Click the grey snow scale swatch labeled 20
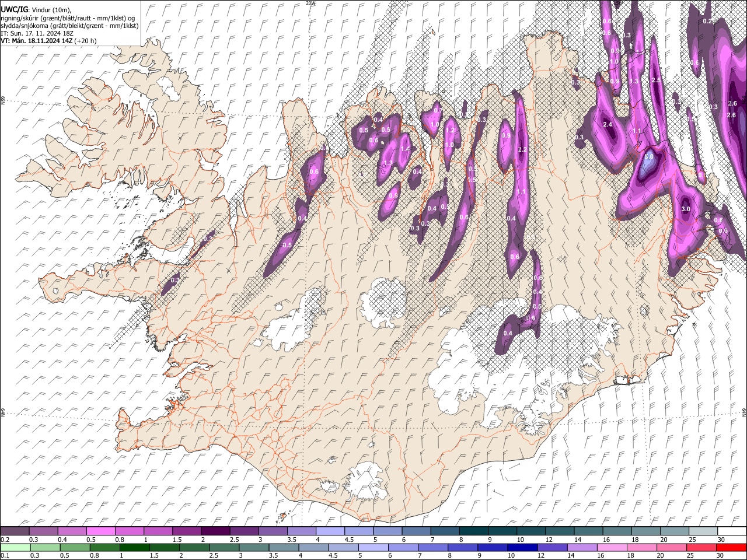The width and height of the screenshot is (747, 560). click(x=674, y=531)
